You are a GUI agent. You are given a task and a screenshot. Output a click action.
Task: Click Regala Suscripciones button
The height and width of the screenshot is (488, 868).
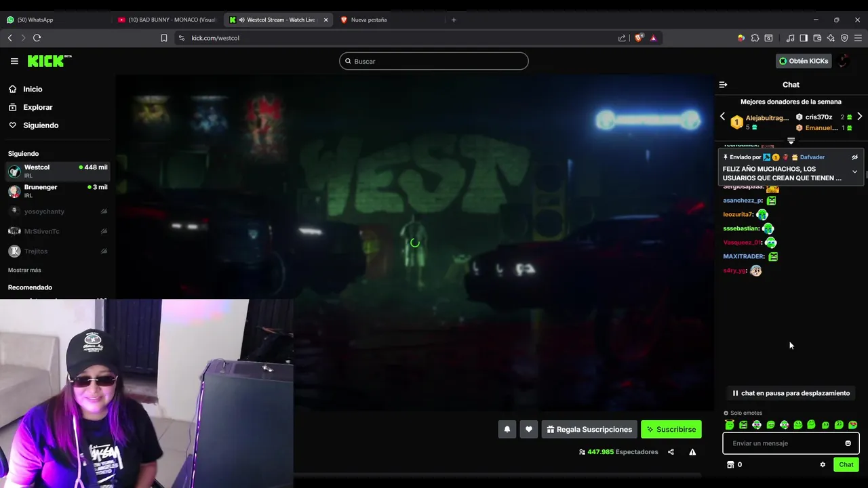(589, 429)
